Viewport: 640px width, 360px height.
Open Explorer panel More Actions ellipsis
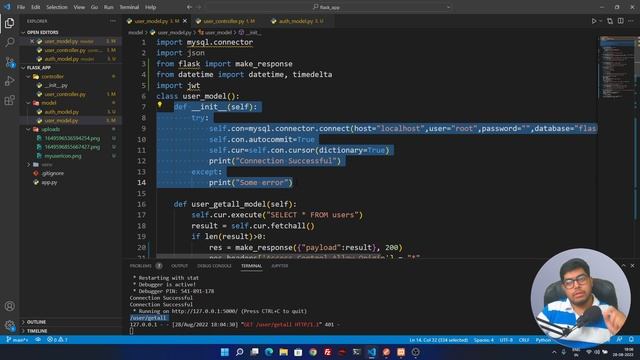point(113,21)
